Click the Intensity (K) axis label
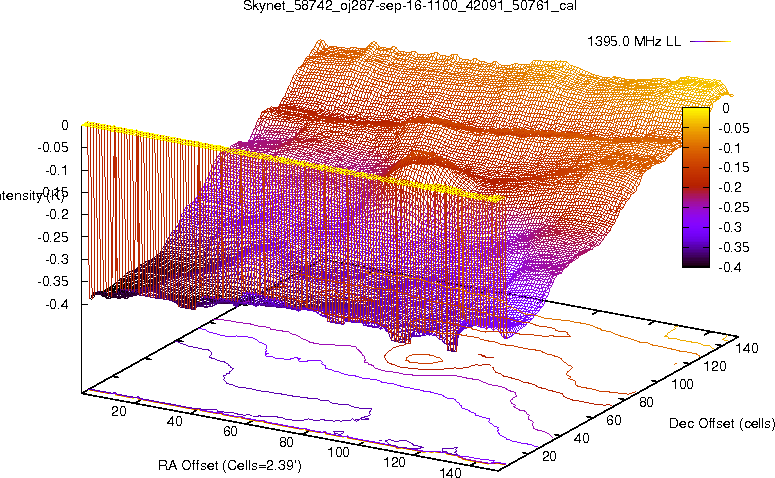The image size is (775, 478). coord(32,196)
